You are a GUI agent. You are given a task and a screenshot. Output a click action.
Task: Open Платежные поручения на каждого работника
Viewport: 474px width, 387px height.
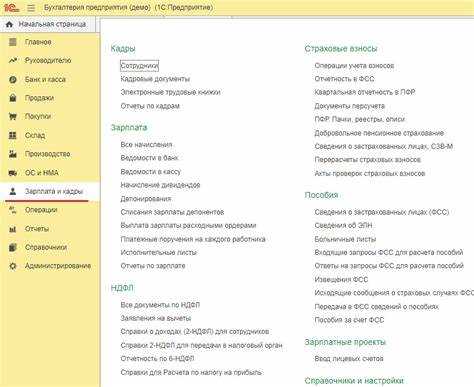[x=193, y=239]
